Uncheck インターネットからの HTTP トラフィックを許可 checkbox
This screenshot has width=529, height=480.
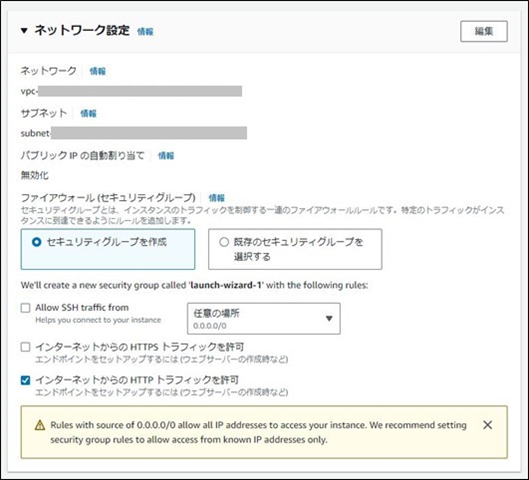point(26,380)
